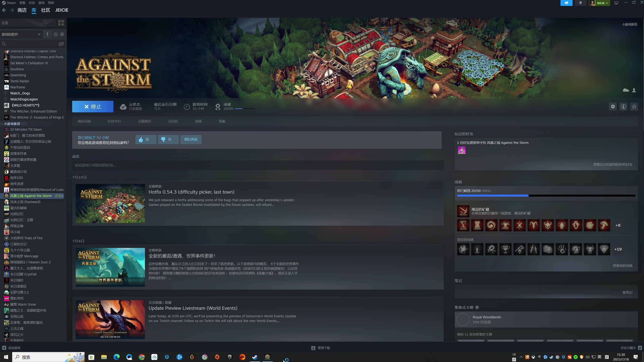Image resolution: width=644 pixels, height=362 pixels.
Task: Open the 社区 tab
Action: pyautogui.click(x=46, y=10)
